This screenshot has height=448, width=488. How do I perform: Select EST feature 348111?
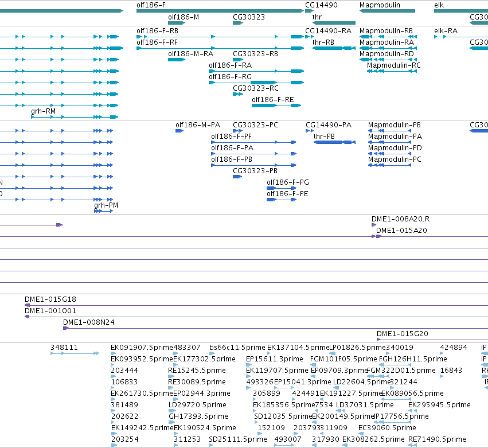pyautogui.click(x=64, y=348)
